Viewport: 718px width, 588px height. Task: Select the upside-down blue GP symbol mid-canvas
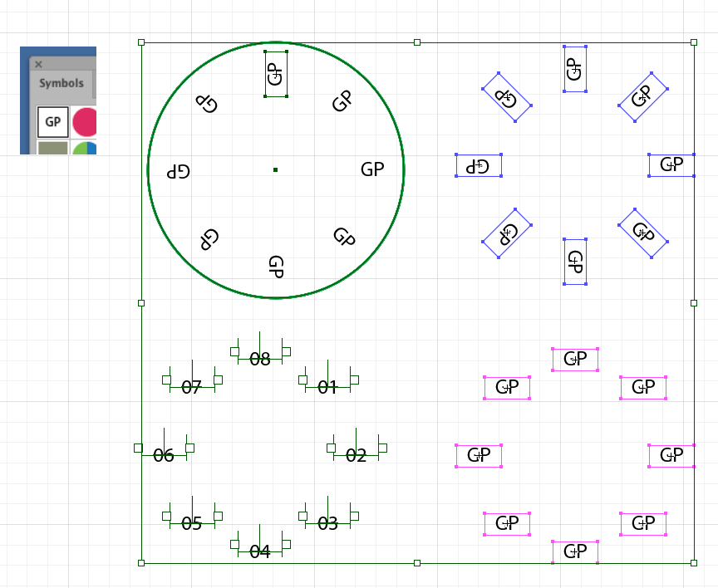coord(479,165)
